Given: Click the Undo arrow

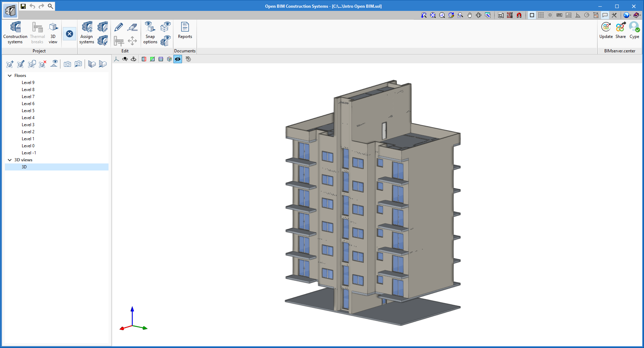Looking at the screenshot, I should (x=32, y=6).
